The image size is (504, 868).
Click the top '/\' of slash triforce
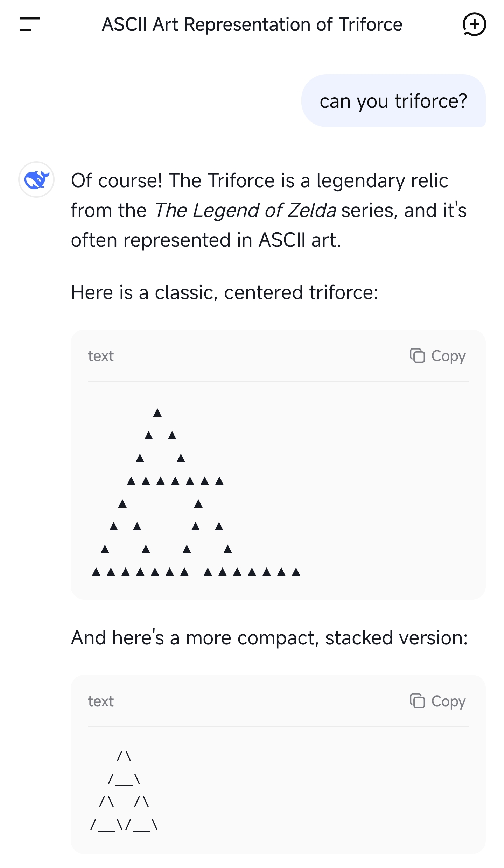click(124, 756)
